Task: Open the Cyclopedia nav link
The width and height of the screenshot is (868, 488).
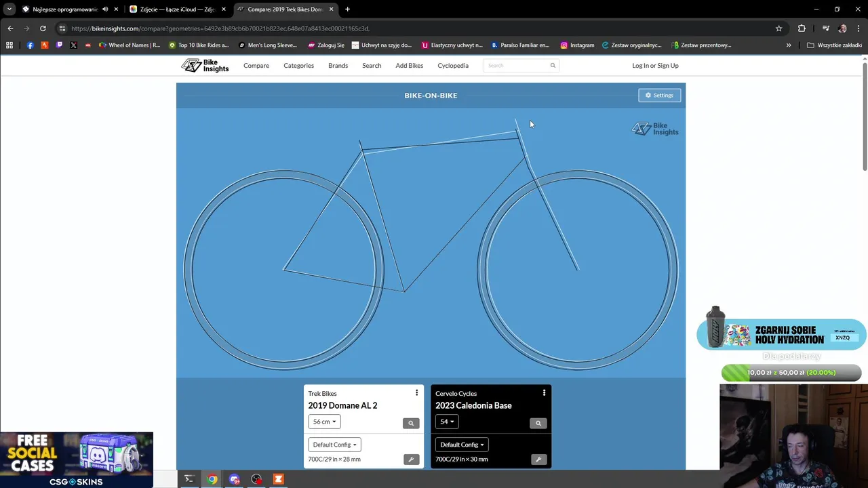Action: 453,66
